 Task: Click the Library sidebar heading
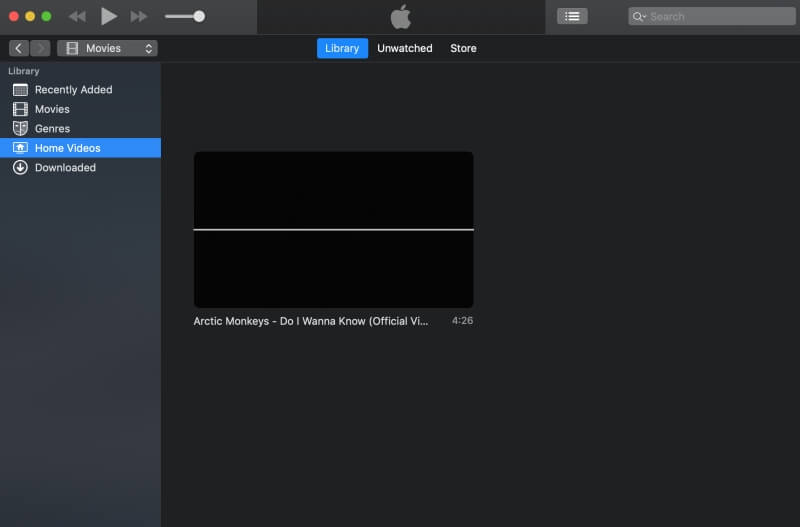pyautogui.click(x=23, y=71)
